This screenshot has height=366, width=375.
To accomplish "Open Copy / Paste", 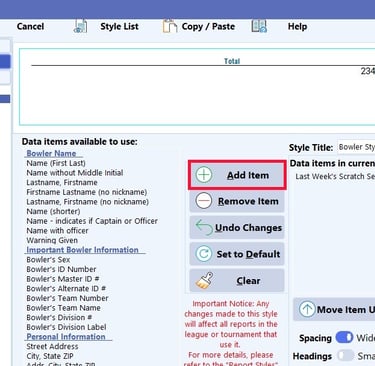I will [208, 26].
